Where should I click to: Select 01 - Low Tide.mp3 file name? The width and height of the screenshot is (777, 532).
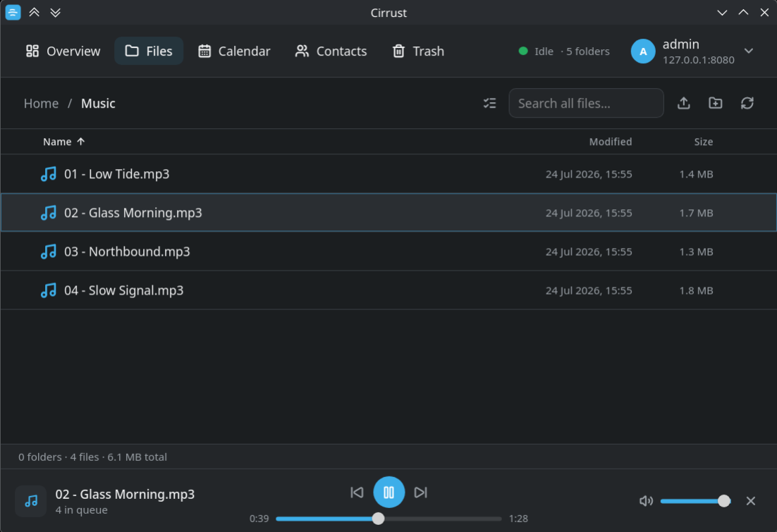(117, 174)
